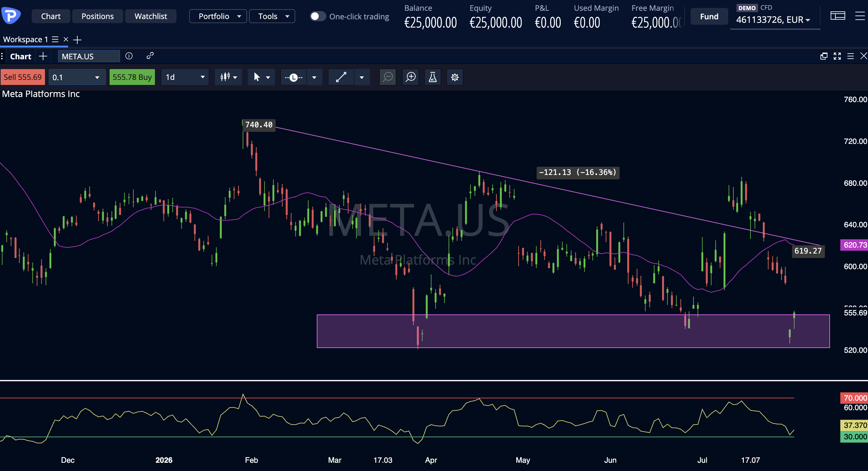
Task: Click the P&L €0.00 value
Action: [x=548, y=23]
